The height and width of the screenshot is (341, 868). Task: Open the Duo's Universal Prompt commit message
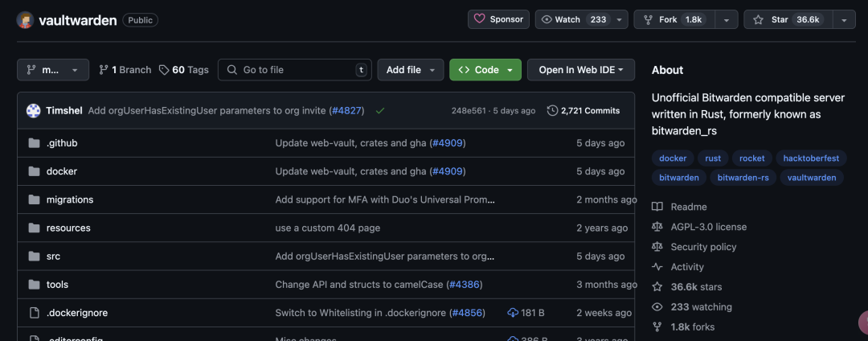[x=385, y=199]
